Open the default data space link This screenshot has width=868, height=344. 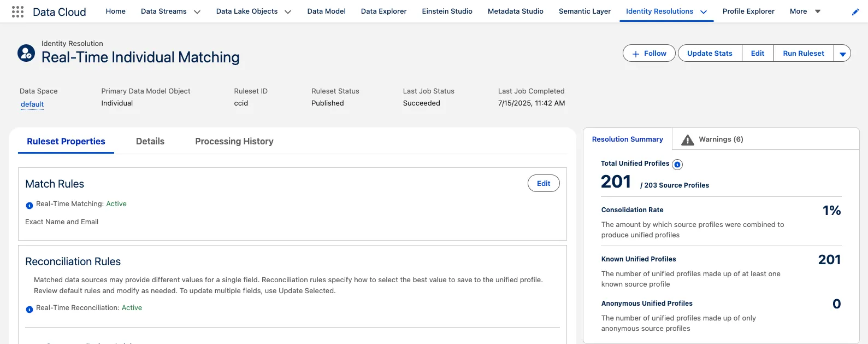coord(32,104)
